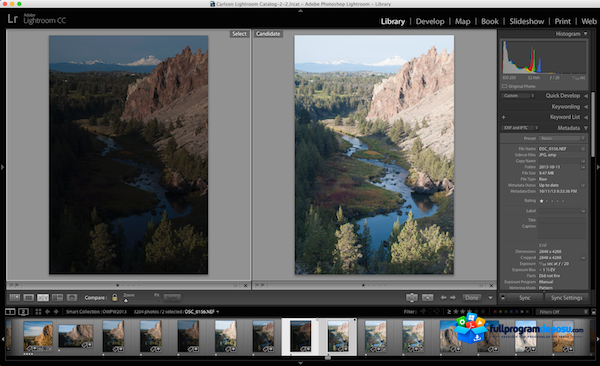Viewport: 600px width, 366px height.
Task: Switch to Loupe view icon
Action: tap(29, 297)
